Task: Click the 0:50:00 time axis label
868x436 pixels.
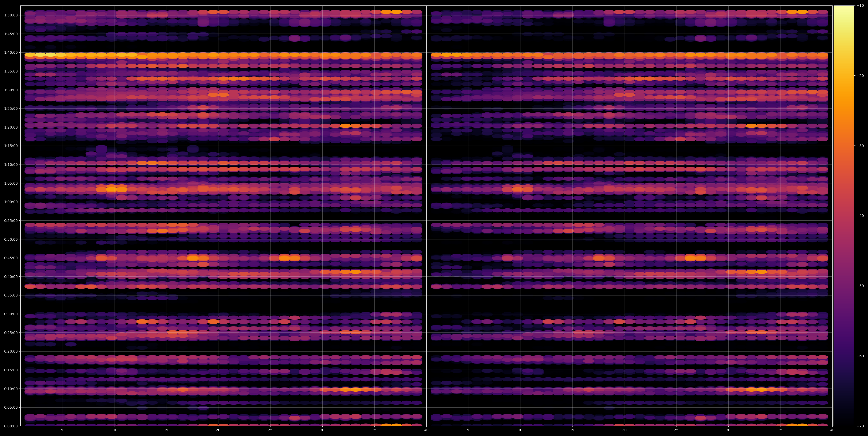Action: 11,239
